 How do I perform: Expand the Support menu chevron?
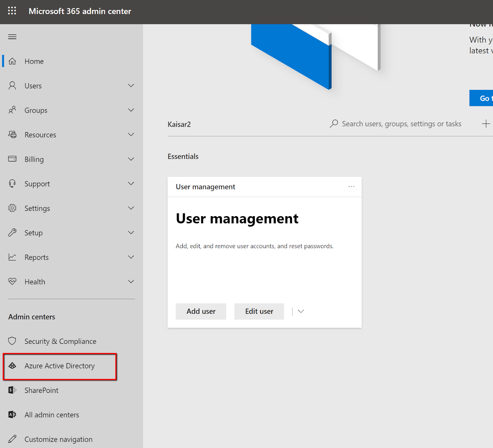131,184
